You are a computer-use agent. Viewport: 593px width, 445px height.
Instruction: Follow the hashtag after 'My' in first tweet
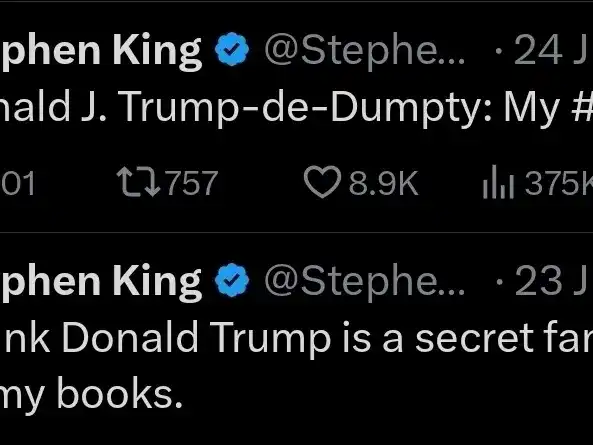point(583,106)
